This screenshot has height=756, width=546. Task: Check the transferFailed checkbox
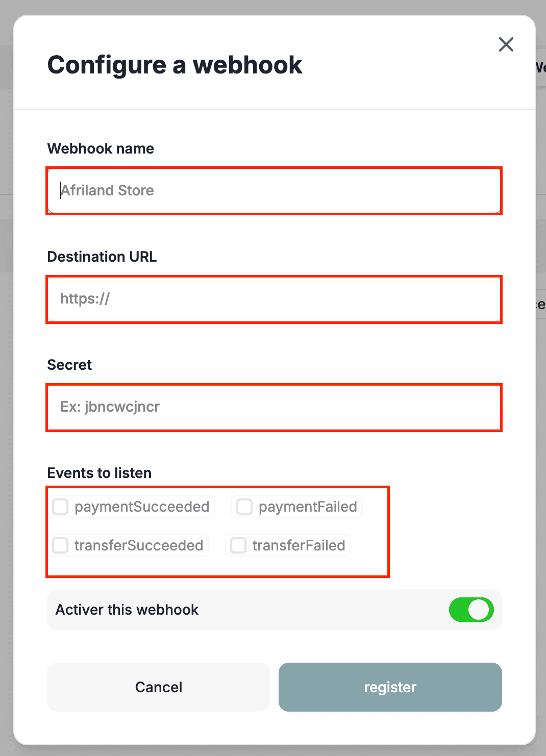pos(238,545)
